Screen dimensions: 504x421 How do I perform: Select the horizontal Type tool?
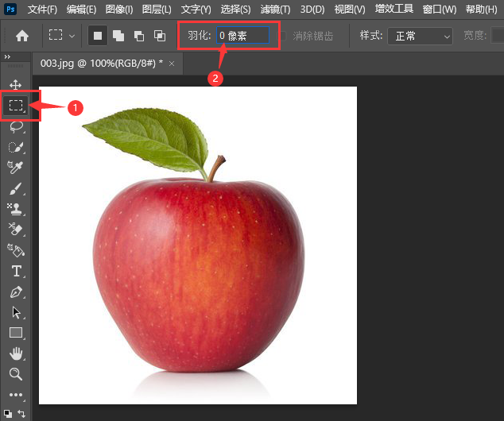coord(15,271)
